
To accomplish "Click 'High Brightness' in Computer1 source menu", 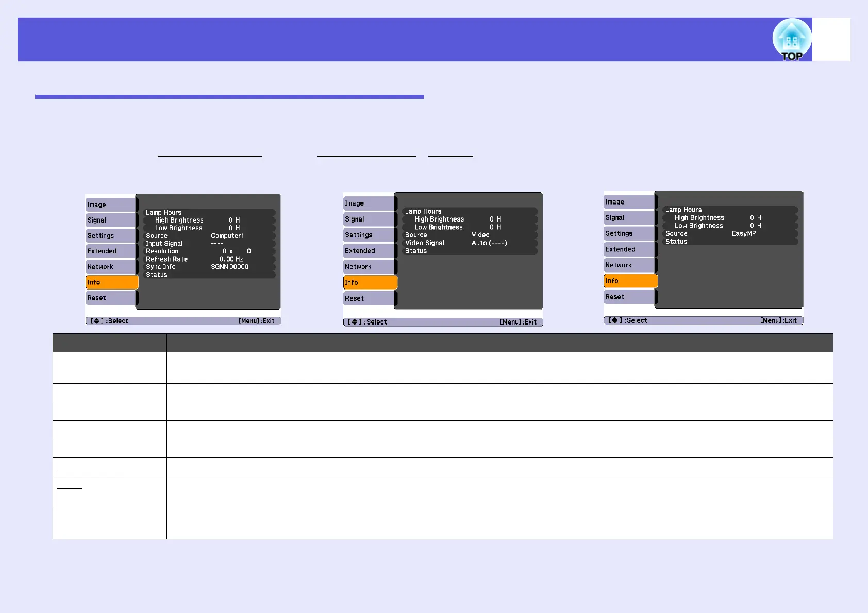I will [179, 220].
